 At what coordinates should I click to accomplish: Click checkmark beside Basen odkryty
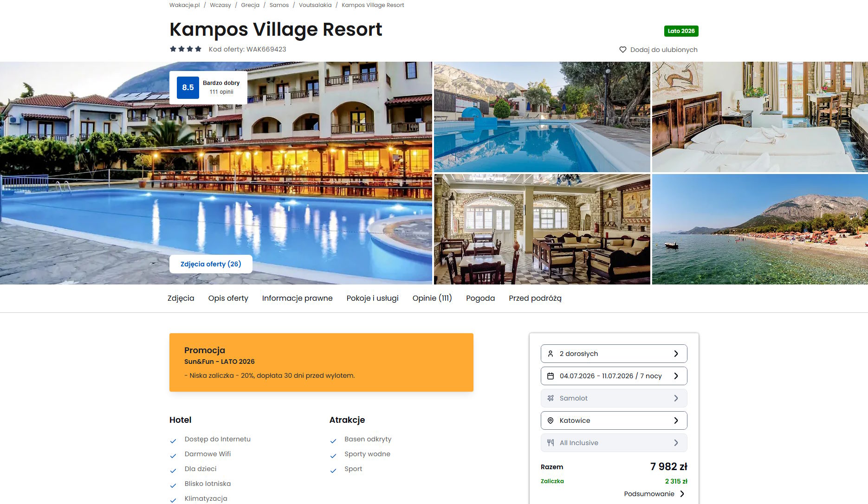tap(333, 441)
